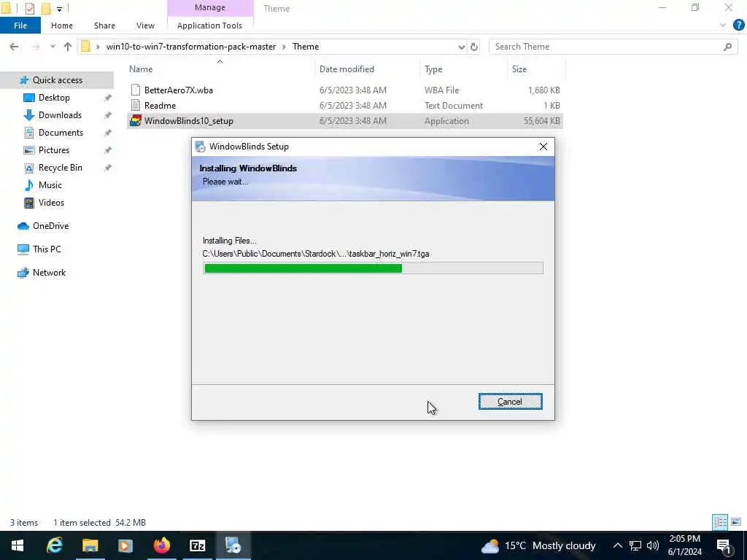Click the WindowBlinds setup taskbar icon
Viewport: 747px width, 560px height.
coord(233,545)
